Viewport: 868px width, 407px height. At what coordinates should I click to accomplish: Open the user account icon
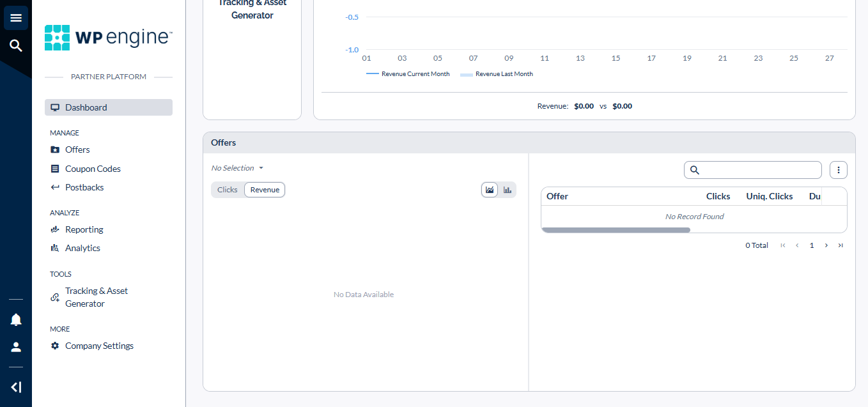pyautogui.click(x=16, y=347)
